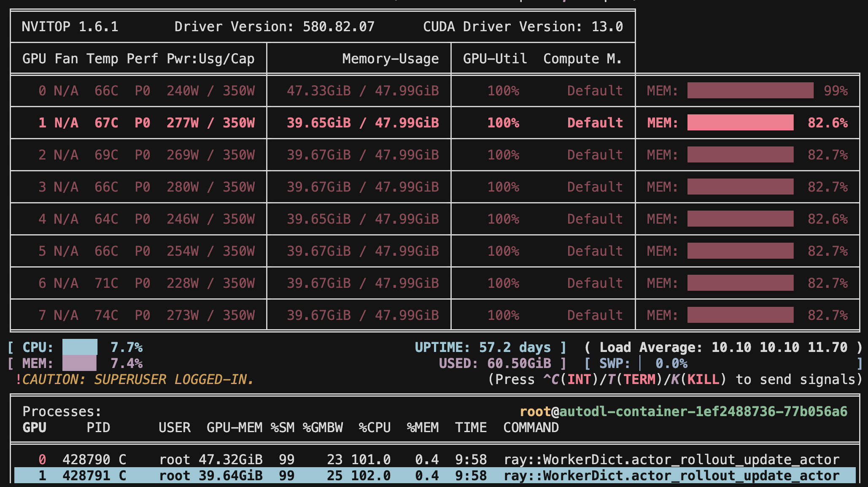The image size is (868, 487).
Task: Click the PID column header
Action: [98, 427]
